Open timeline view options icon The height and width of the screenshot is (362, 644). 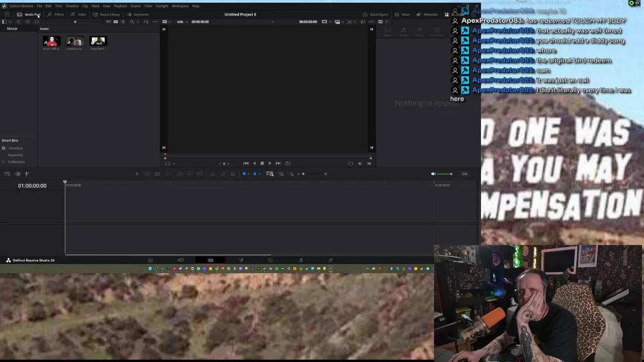tap(7, 174)
